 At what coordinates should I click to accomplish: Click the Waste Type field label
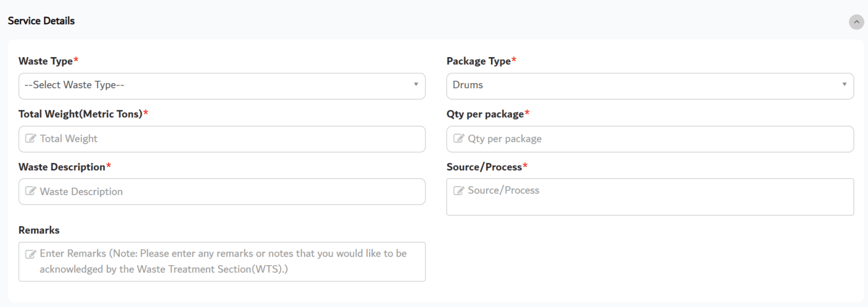[x=46, y=61]
